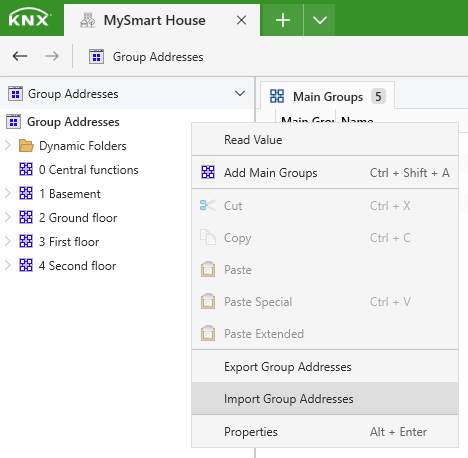Switch to the Main Groups tab

coord(327,96)
